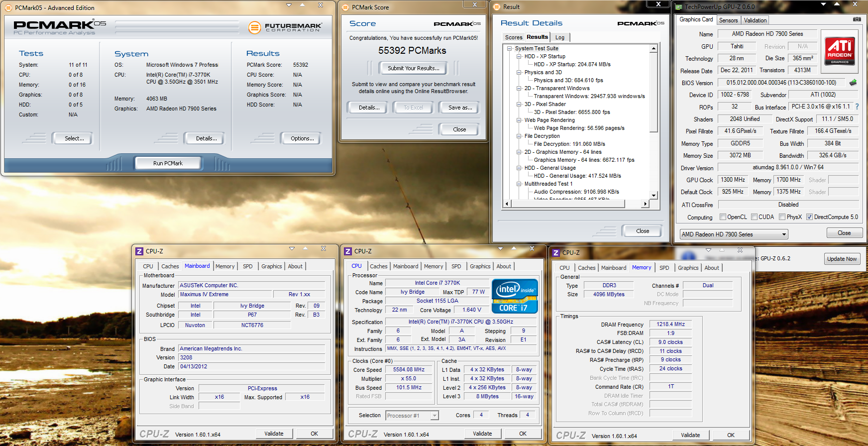This screenshot has width=868, height=446.
Task: Open Caches tab in CPU-Z Mainboard window
Action: click(x=170, y=266)
